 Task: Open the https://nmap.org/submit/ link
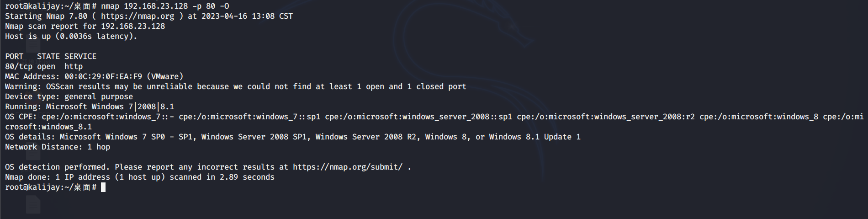348,167
